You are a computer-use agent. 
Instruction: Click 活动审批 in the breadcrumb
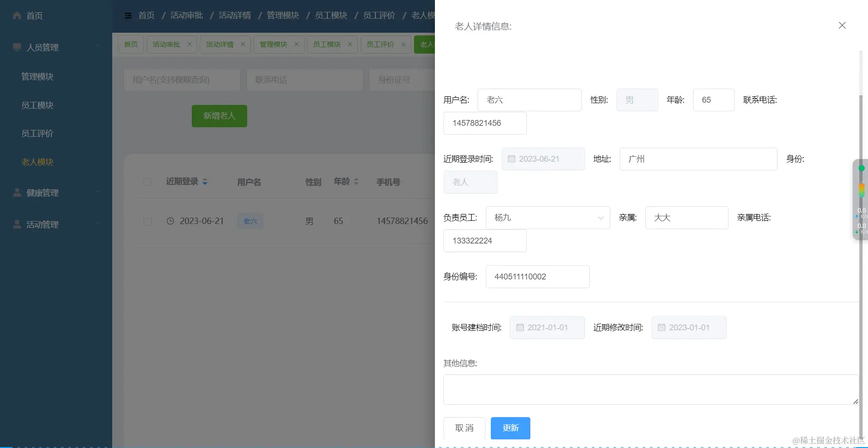click(187, 15)
